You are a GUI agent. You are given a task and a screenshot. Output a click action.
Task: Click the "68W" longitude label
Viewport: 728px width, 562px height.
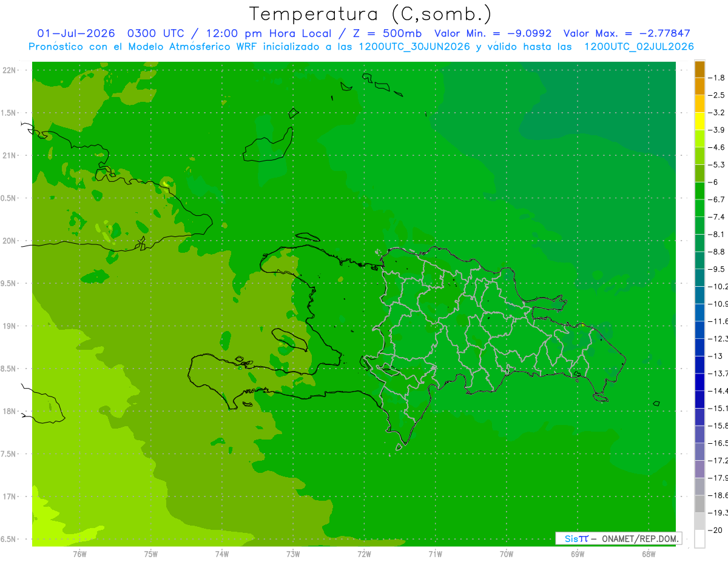tap(649, 554)
